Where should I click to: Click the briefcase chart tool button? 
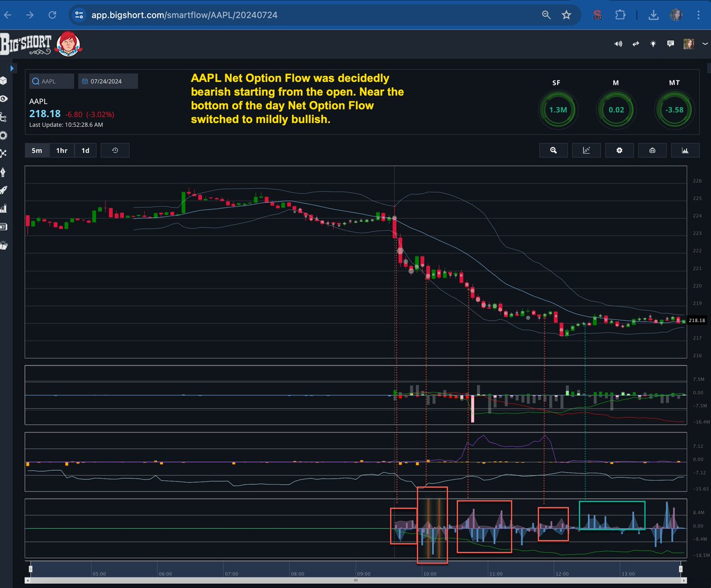pos(652,150)
